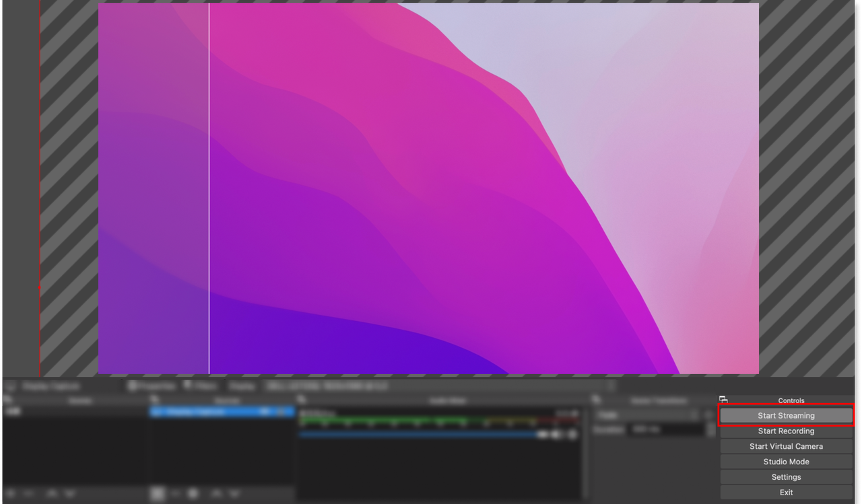Pop out the Controls dock icon

pyautogui.click(x=723, y=400)
